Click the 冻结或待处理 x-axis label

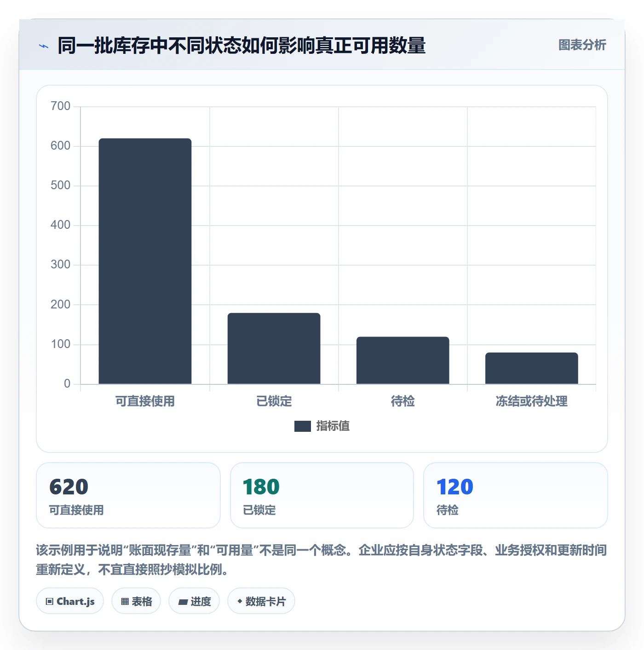point(531,401)
